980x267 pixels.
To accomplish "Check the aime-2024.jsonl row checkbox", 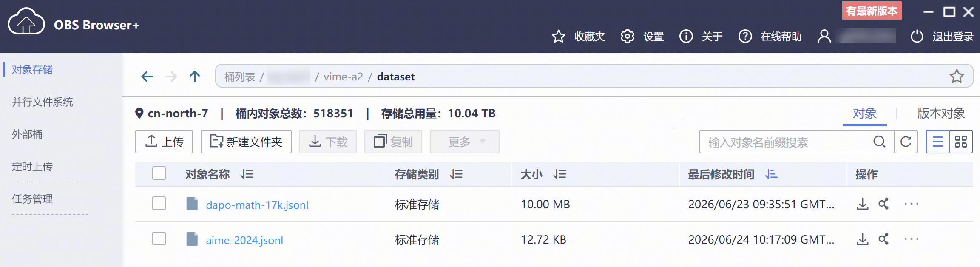I will (159, 239).
